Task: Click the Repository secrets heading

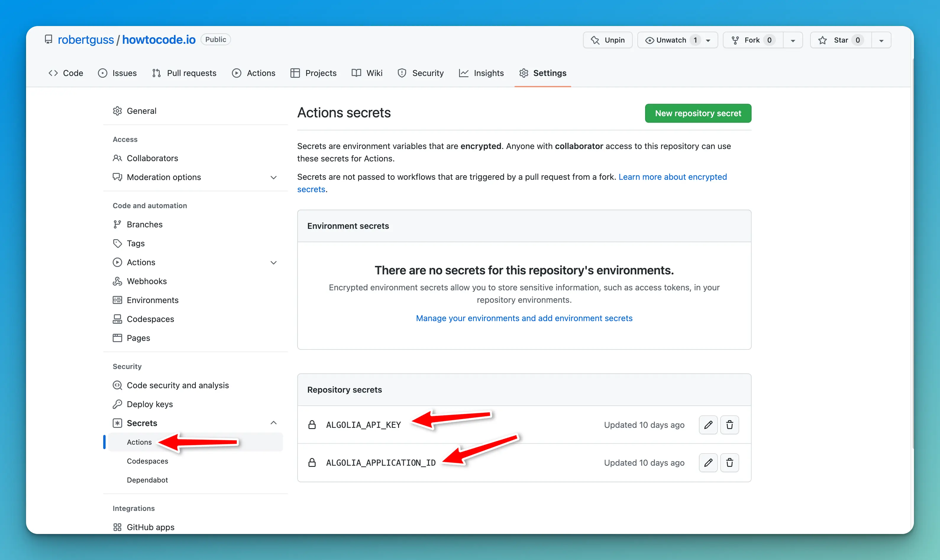Action: (x=345, y=390)
